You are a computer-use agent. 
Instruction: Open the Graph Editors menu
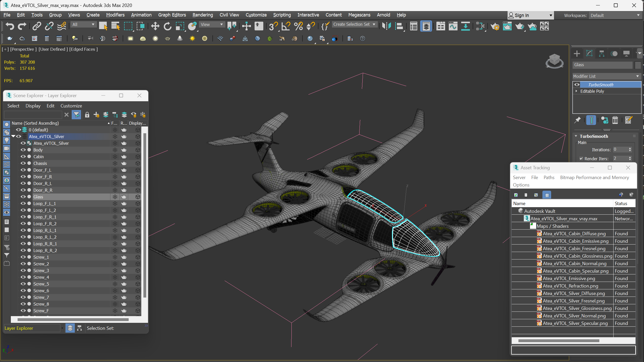(172, 15)
